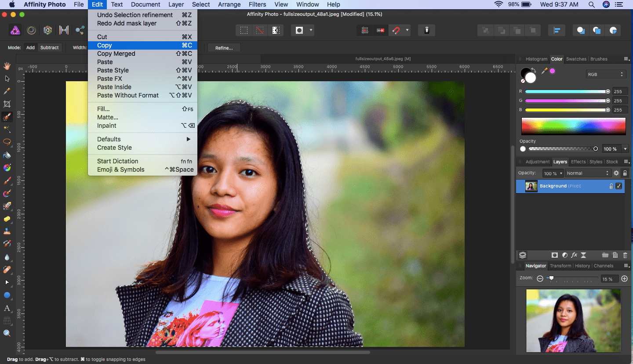Choose Copy Merged from Edit menu

point(116,54)
